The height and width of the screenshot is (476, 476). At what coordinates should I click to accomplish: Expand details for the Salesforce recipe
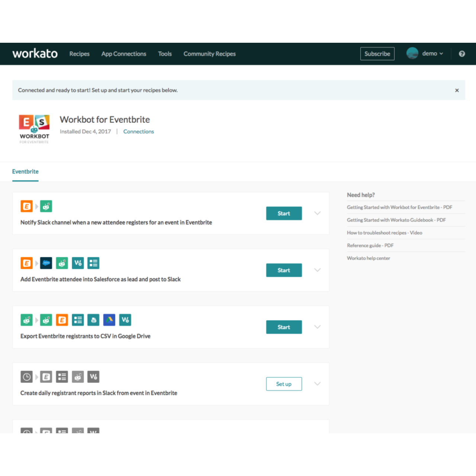[x=317, y=270]
